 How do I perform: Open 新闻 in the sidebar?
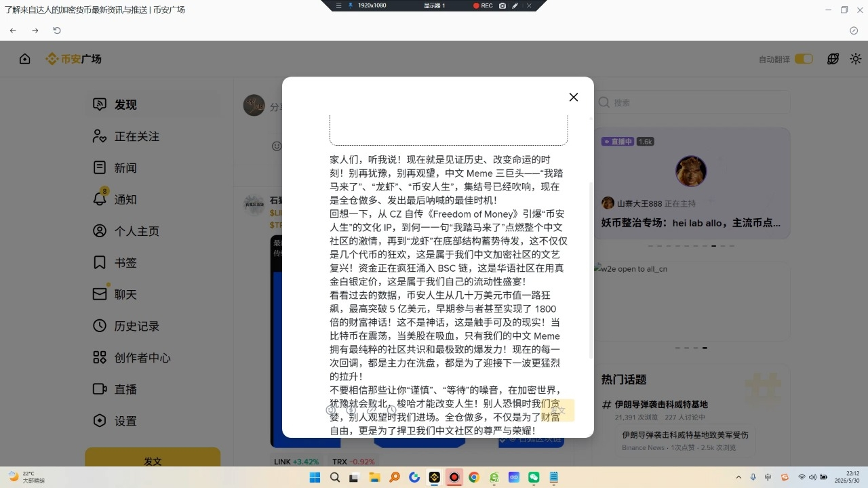tap(153, 167)
